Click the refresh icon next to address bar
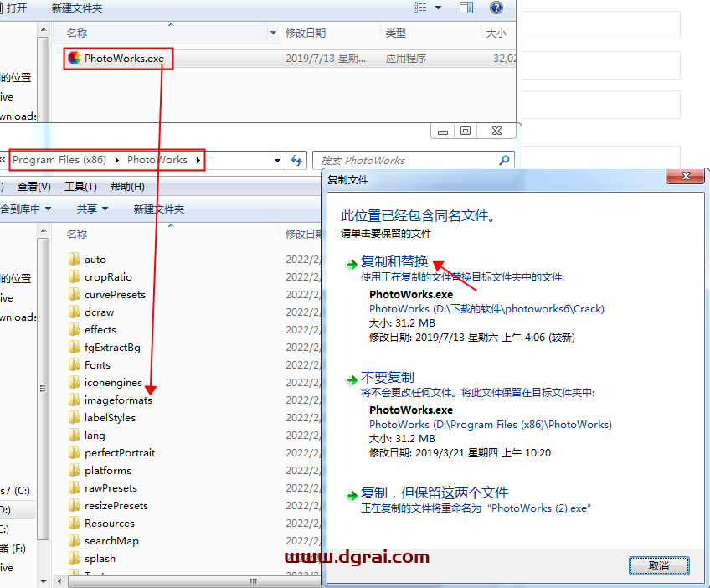This screenshot has width=710, height=588. [x=296, y=160]
